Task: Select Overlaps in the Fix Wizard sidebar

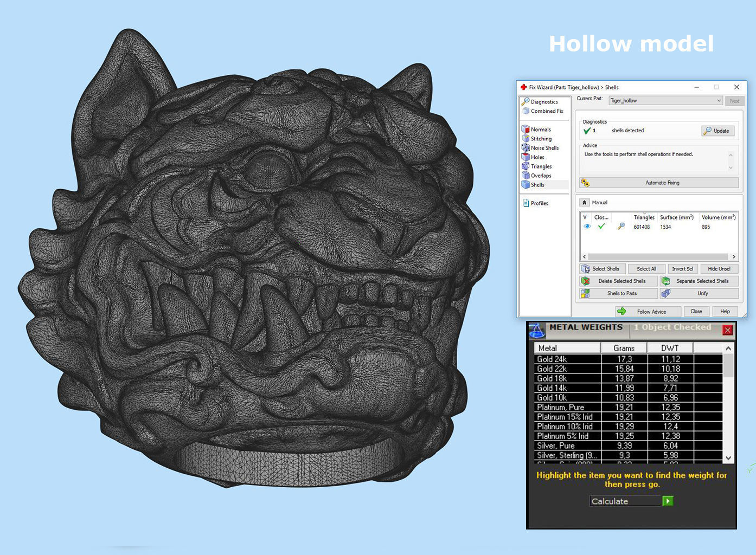Action: (536, 176)
